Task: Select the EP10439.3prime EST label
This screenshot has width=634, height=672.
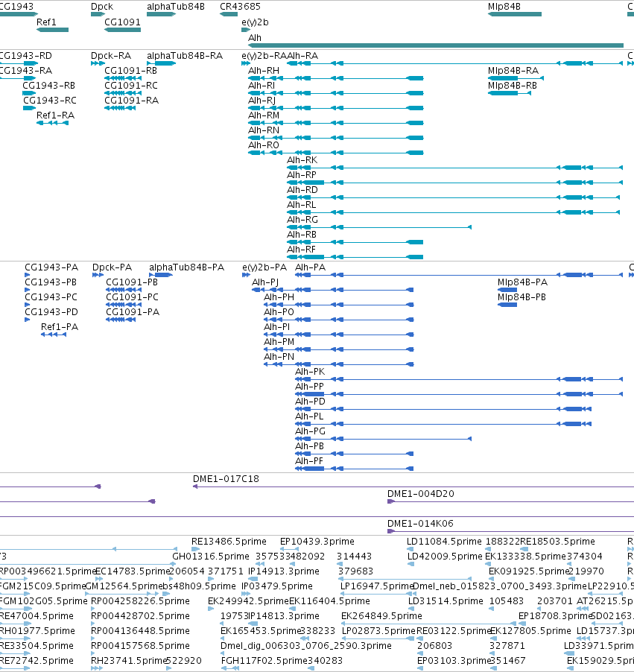Action: coord(317,542)
